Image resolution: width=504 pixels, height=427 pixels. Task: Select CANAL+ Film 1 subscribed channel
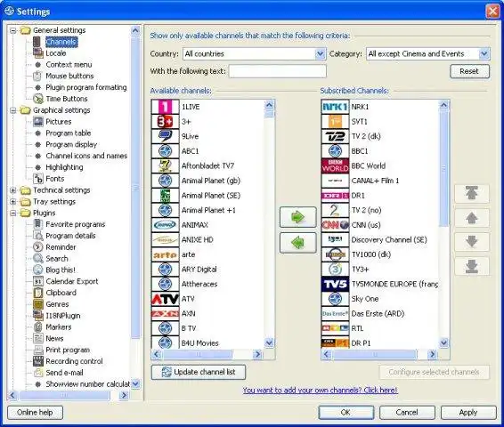coord(379,181)
